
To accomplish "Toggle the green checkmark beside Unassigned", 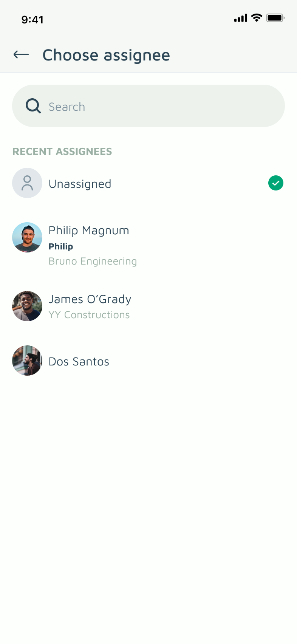I will click(x=276, y=183).
